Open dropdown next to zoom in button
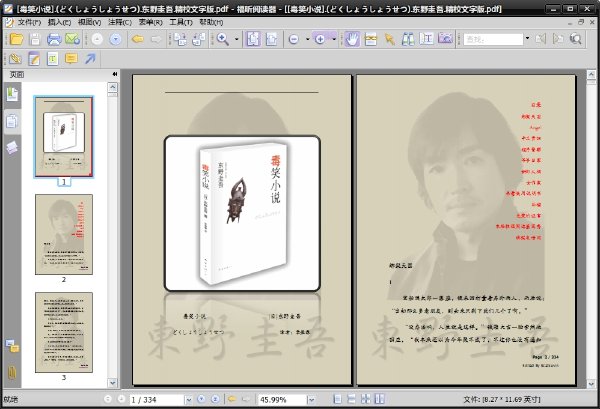600x409 pixels. pos(334,39)
